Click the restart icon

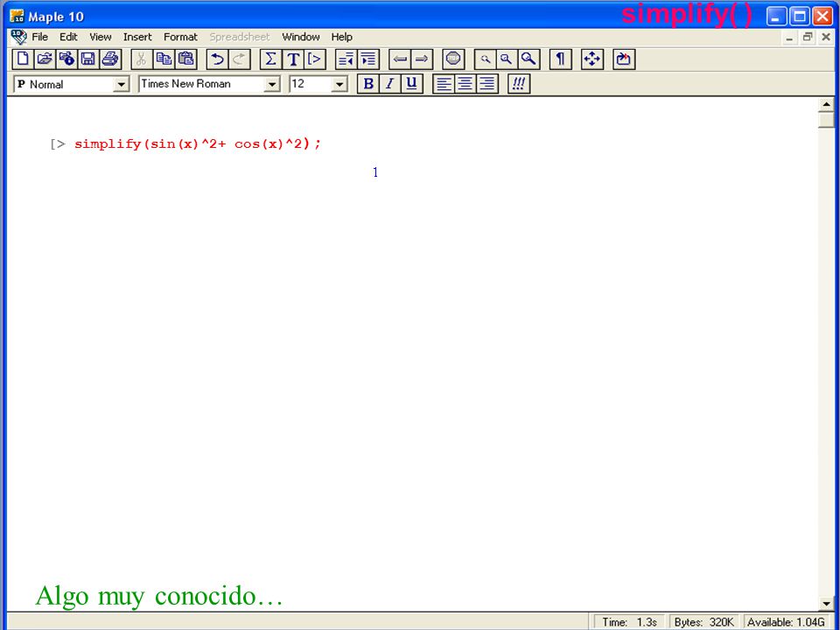[624, 59]
